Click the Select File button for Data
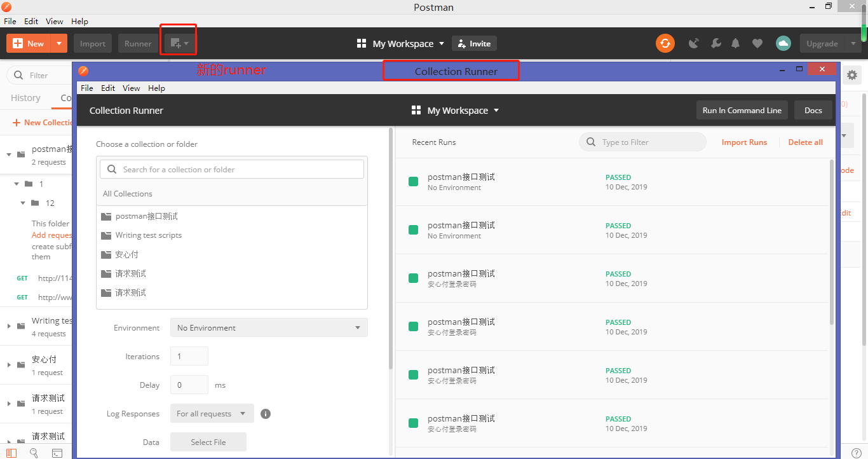The image size is (868, 459). [208, 442]
